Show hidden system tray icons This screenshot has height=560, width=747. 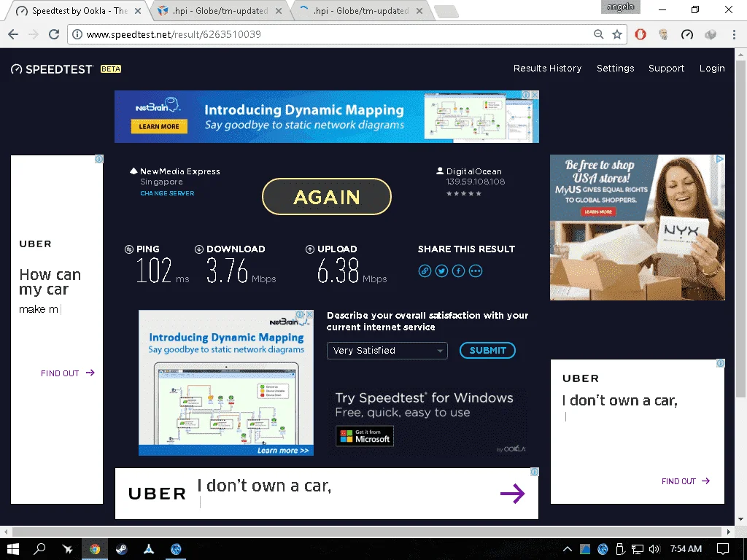[568, 549]
